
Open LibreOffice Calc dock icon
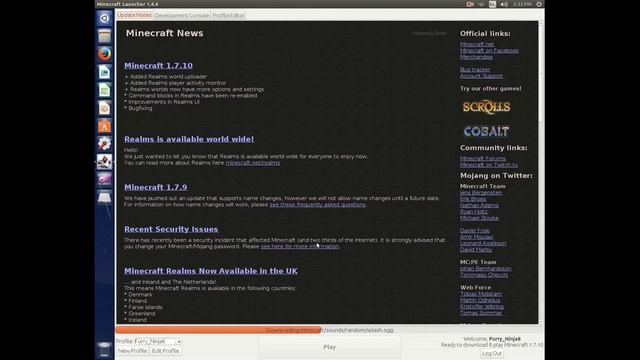pyautogui.click(x=104, y=90)
